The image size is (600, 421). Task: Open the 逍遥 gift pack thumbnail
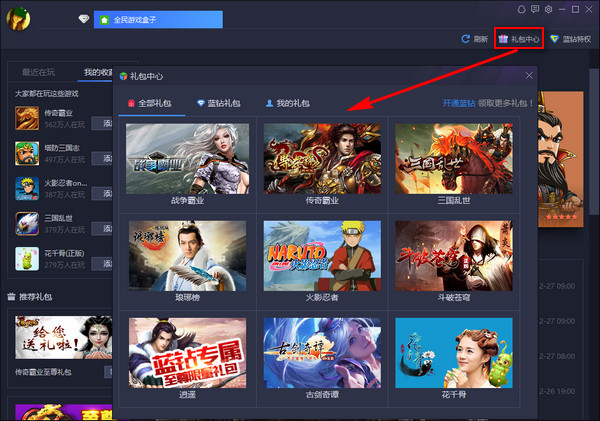[188, 353]
